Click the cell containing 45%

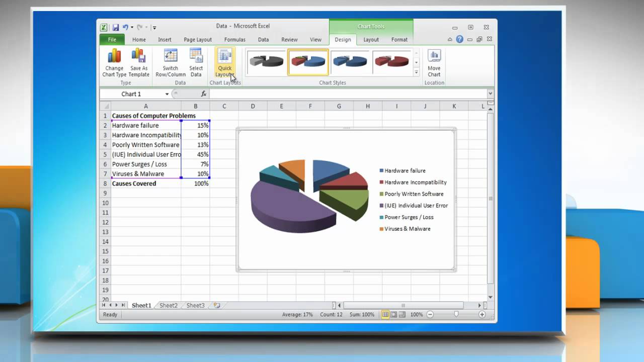pyautogui.click(x=195, y=154)
